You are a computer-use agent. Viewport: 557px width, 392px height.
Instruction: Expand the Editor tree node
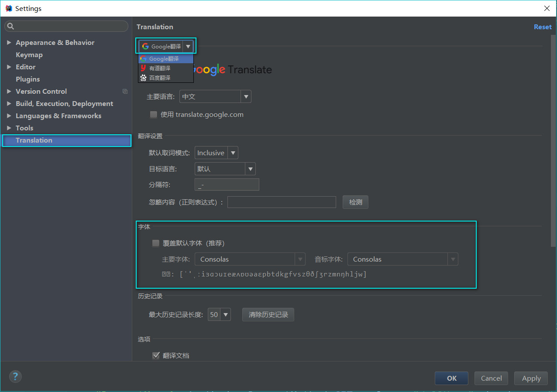coord(9,67)
